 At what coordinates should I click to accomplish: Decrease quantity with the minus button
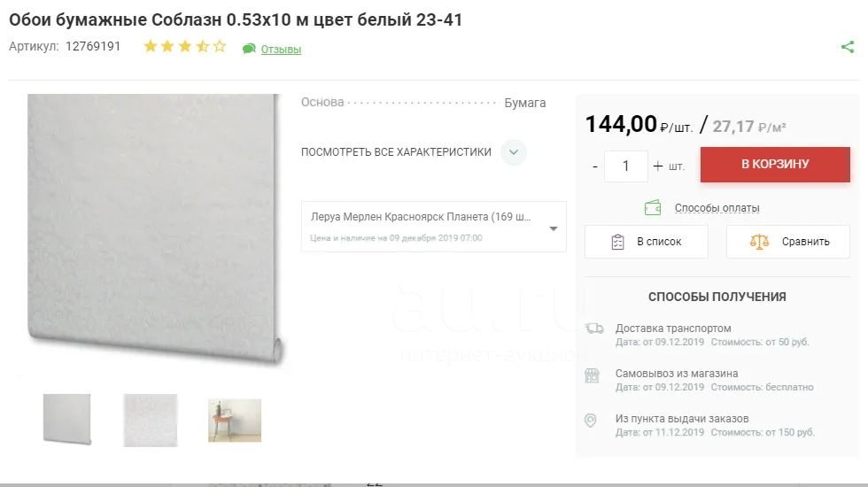tap(595, 166)
